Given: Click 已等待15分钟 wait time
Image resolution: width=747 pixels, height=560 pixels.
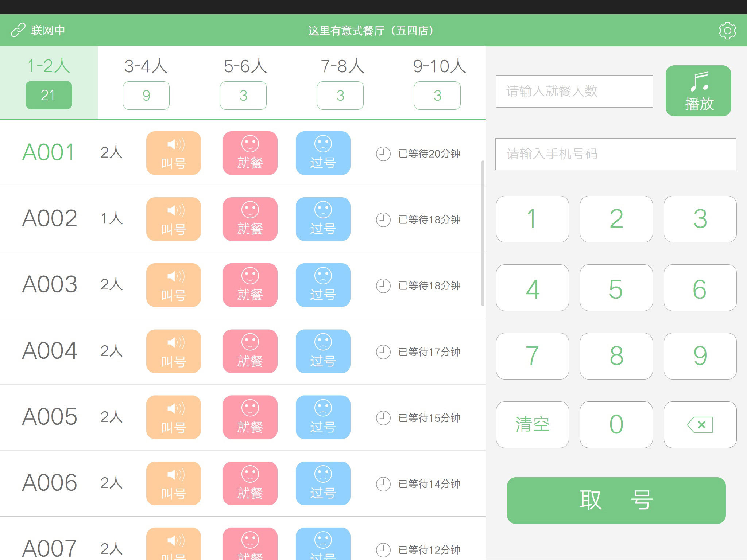Looking at the screenshot, I should (429, 418).
